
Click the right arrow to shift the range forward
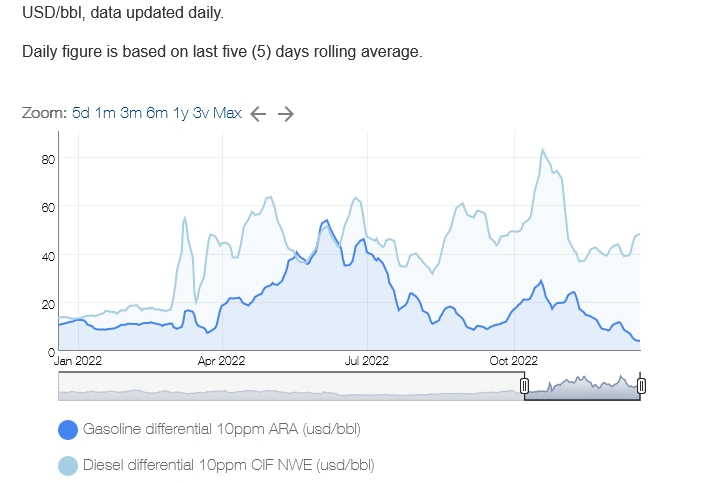[286, 114]
